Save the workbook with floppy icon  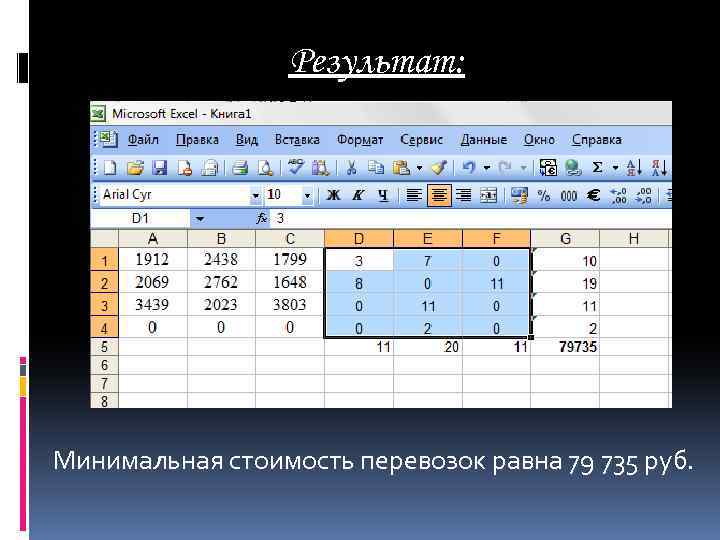tap(159, 168)
